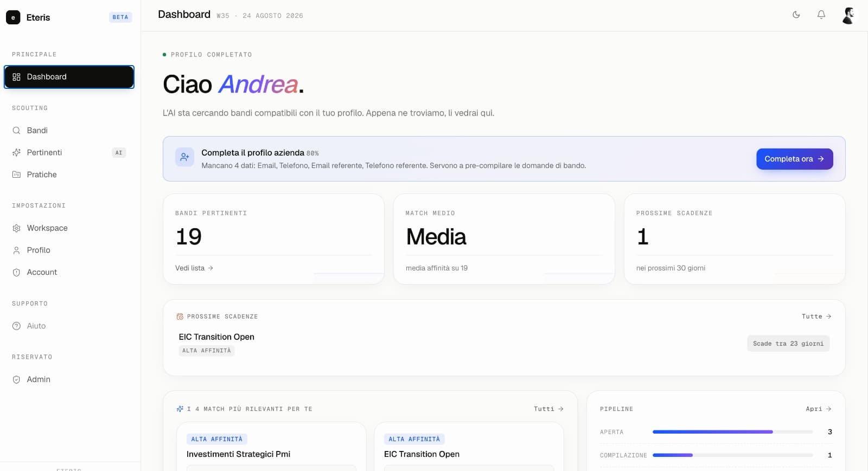The image size is (868, 471).
Task: Click the calendar icon beside Prossime Scadenze
Action: tap(180, 317)
